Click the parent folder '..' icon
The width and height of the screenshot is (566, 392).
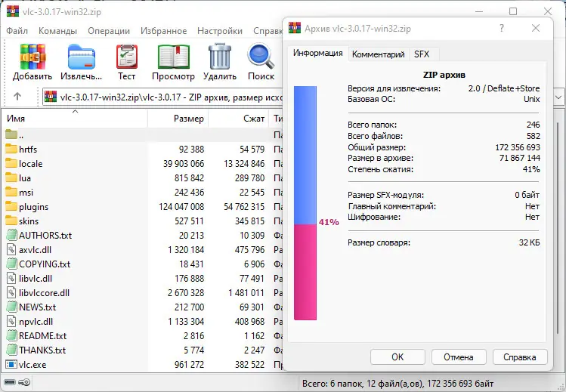click(x=11, y=134)
